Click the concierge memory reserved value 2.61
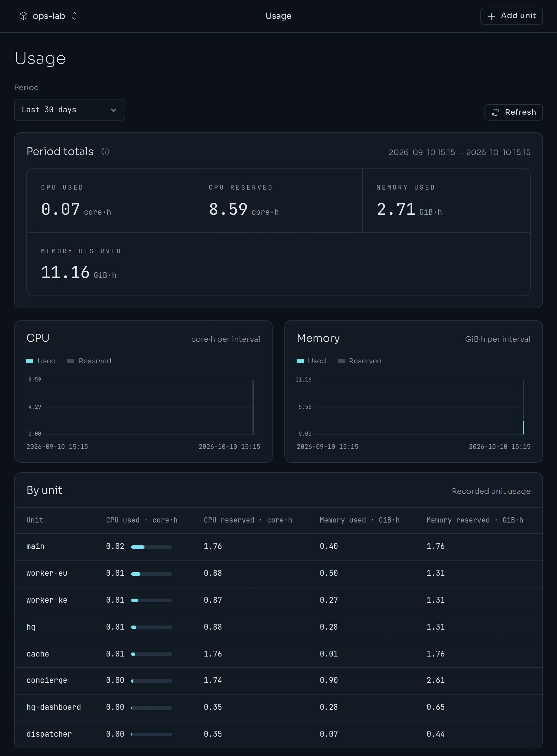Viewport: 557px width, 756px height. coord(436,681)
